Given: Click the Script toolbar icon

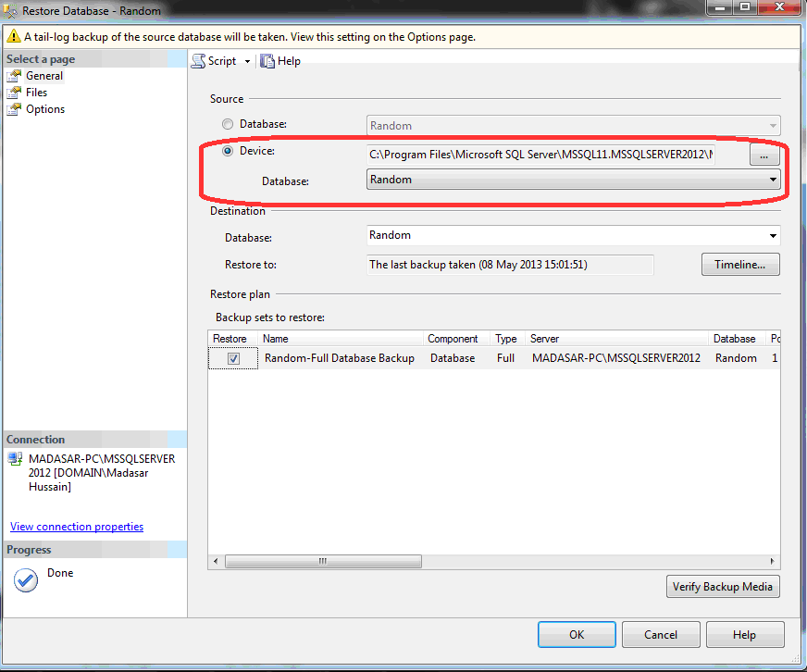Looking at the screenshot, I should click(198, 61).
